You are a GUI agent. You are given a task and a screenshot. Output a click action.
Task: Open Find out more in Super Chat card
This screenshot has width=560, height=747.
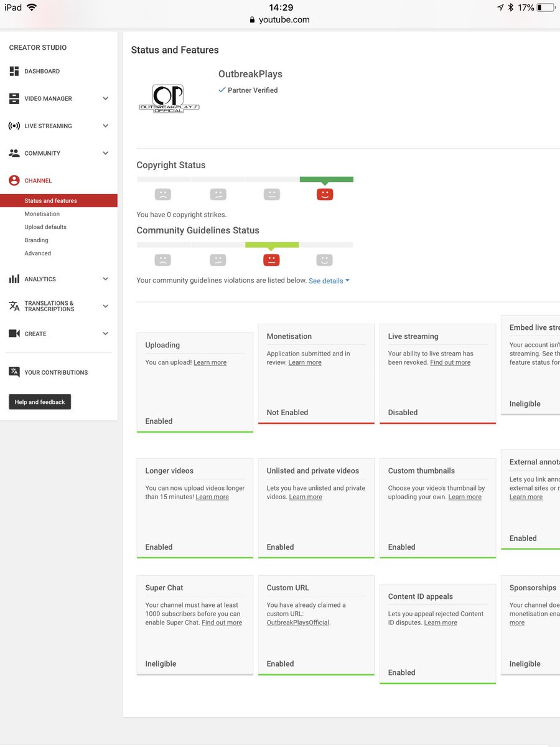point(222,622)
